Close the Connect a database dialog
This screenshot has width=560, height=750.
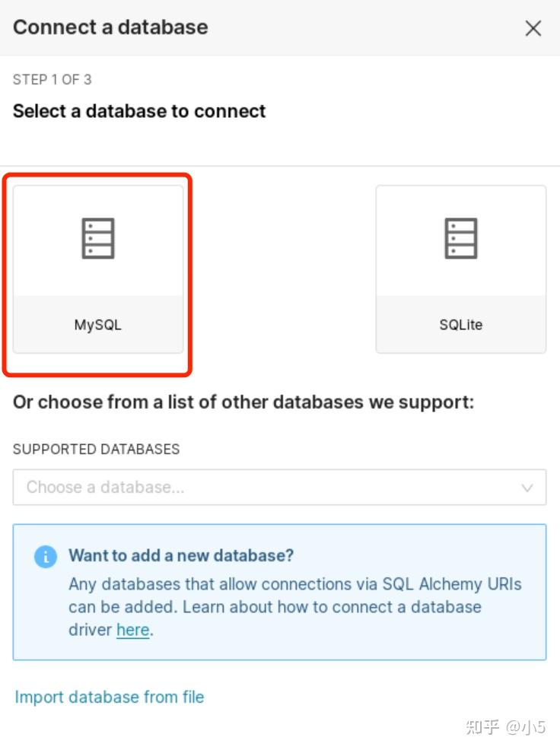pos(533,28)
